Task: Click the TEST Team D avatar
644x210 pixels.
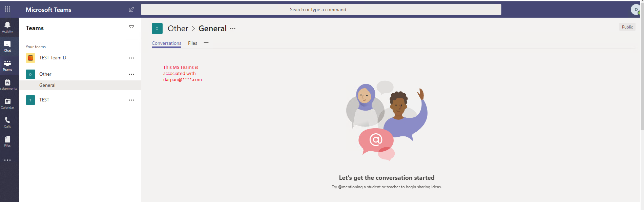Action: point(30,58)
